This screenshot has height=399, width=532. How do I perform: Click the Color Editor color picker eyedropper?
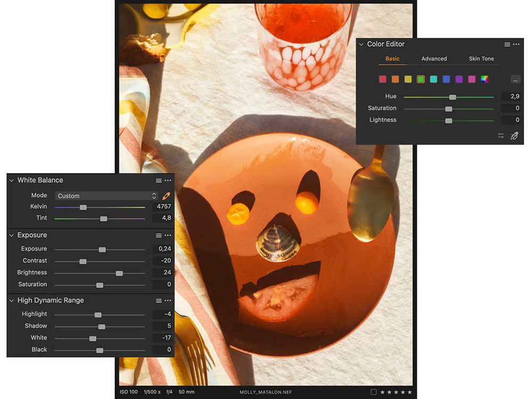(x=514, y=136)
